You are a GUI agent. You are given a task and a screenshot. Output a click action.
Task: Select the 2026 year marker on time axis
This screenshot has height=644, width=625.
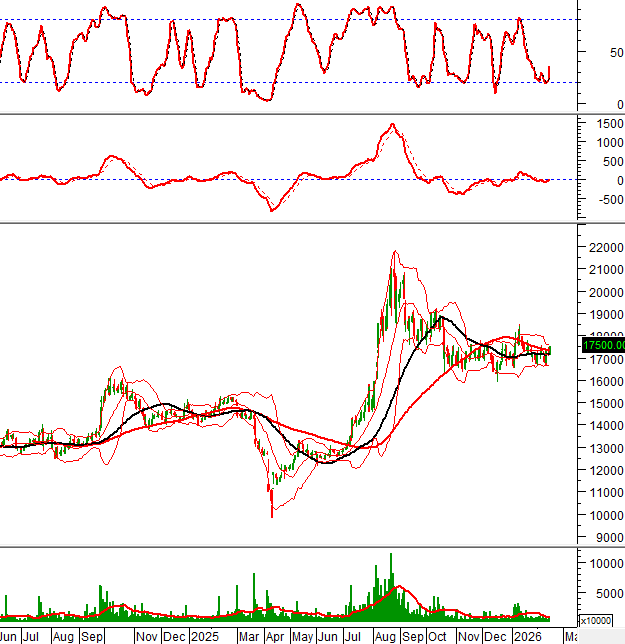526,636
